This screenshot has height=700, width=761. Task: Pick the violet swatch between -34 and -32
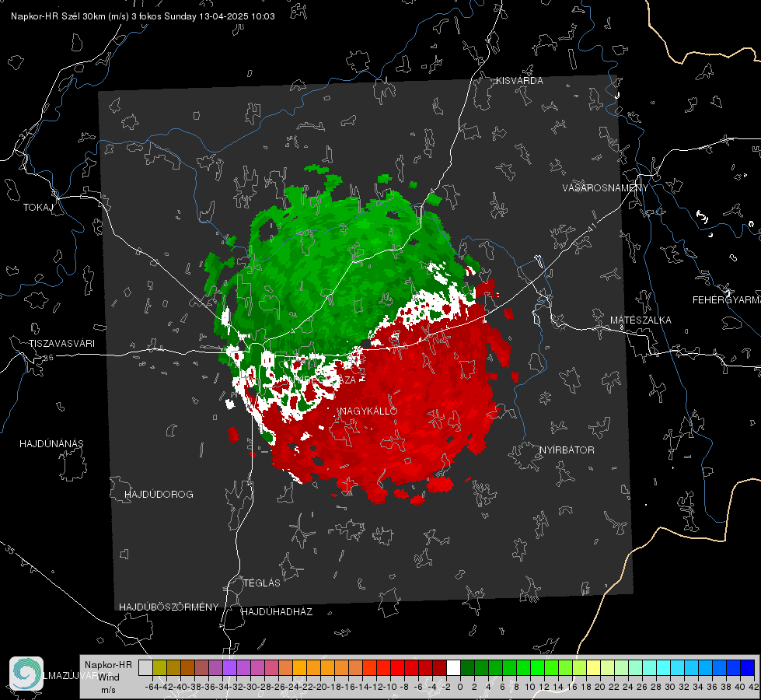(229, 667)
